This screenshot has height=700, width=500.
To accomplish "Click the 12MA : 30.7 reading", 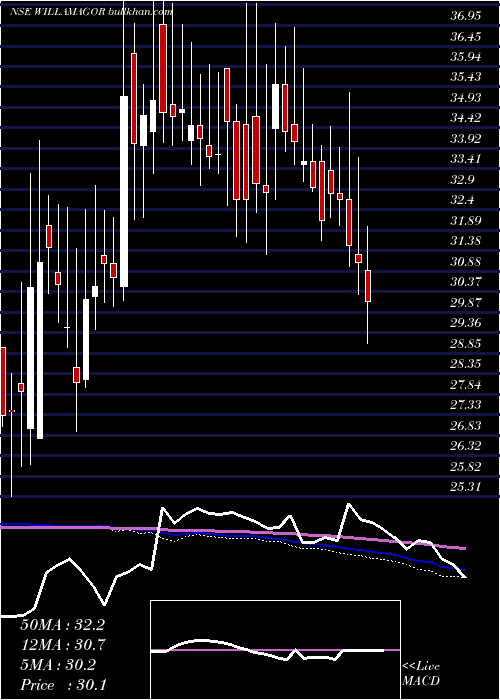I will coord(62,644).
